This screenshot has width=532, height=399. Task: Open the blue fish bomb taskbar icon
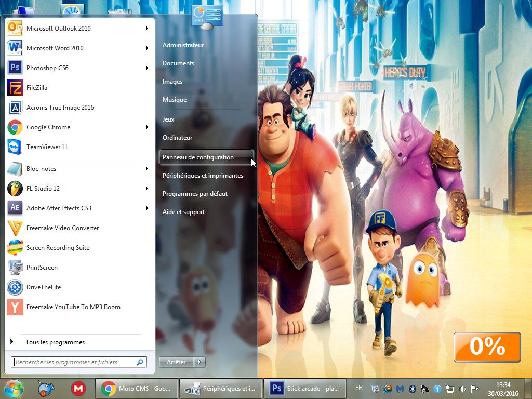coord(46,389)
